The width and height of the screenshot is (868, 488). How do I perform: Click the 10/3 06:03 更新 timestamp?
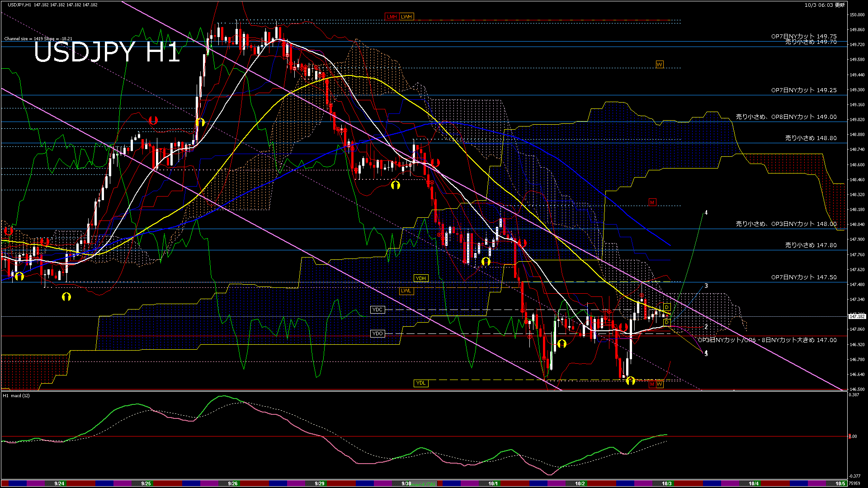click(825, 5)
